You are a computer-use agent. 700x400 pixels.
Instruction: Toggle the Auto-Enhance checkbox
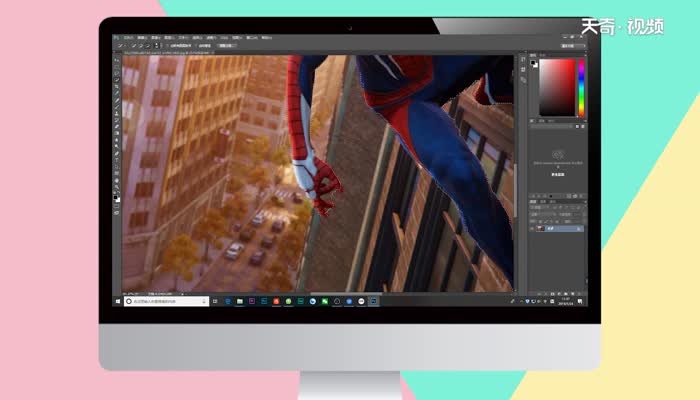(196, 46)
